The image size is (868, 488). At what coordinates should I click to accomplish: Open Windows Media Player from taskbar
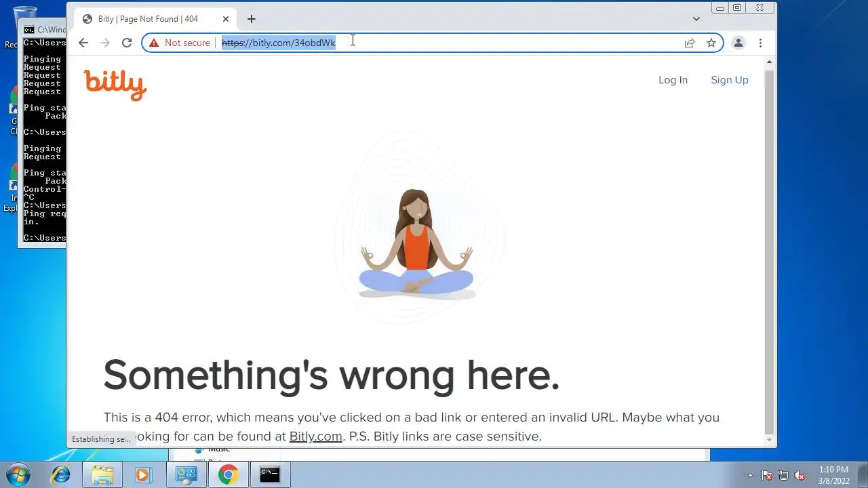tap(143, 474)
